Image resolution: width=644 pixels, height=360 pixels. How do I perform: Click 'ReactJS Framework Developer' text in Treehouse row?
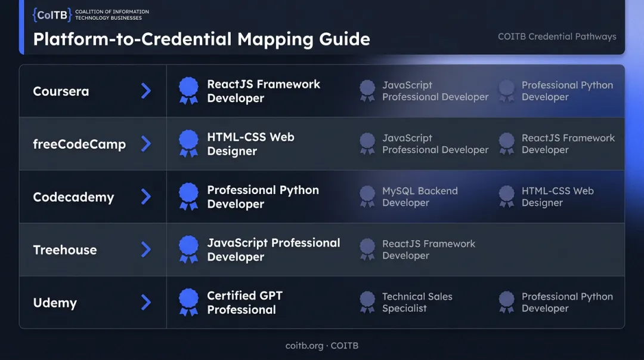point(428,250)
